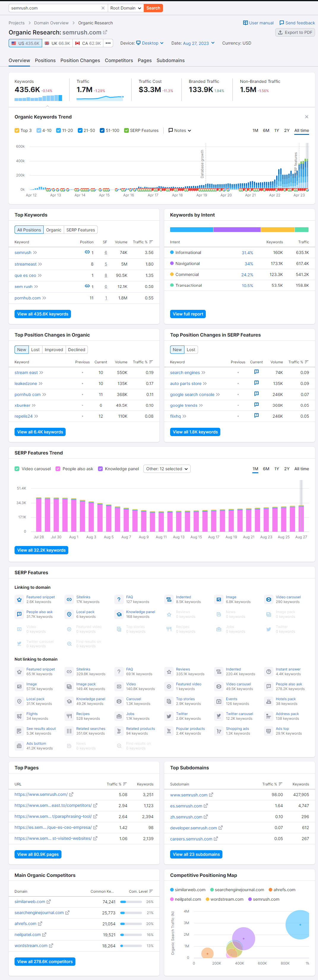Toggle the 4-10 positions checkbox
Viewport: 318px width, 980px height.
[x=39, y=130]
